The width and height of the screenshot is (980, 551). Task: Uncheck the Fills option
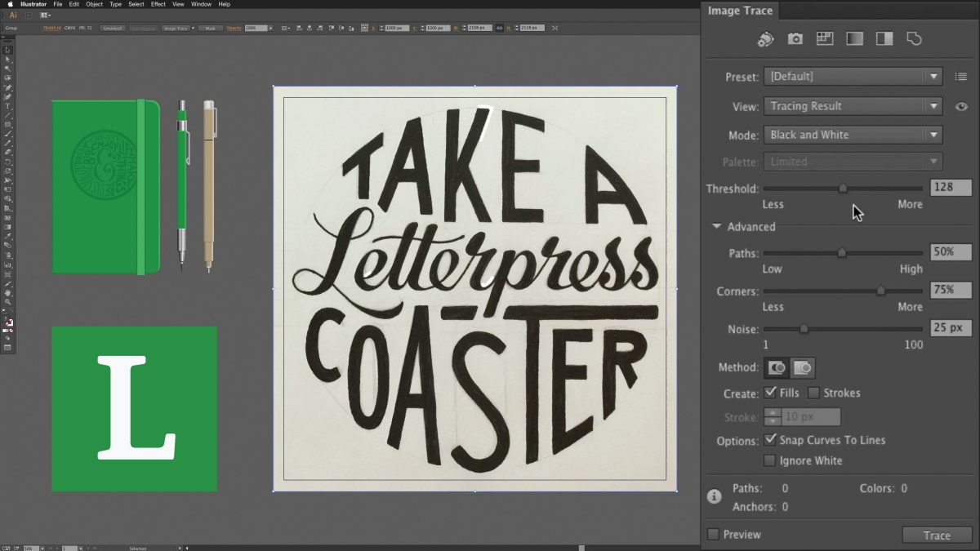pyautogui.click(x=768, y=393)
